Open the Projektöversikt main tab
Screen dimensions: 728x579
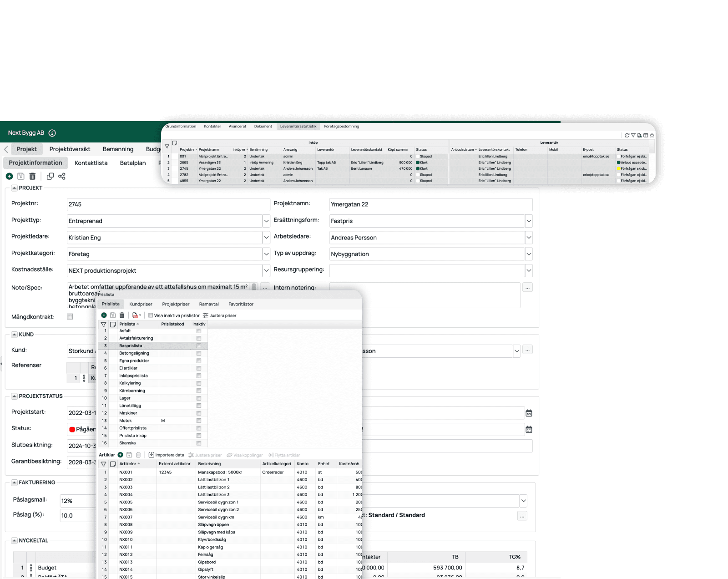(x=70, y=149)
